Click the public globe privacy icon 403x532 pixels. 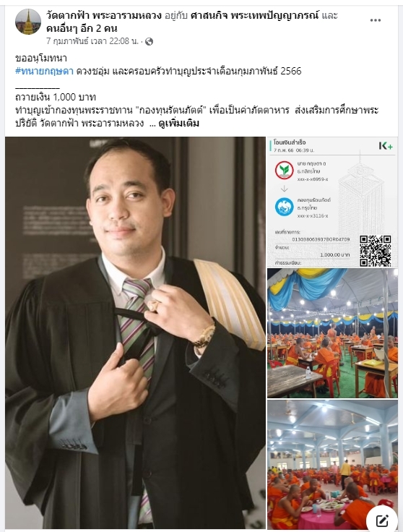click(x=149, y=42)
